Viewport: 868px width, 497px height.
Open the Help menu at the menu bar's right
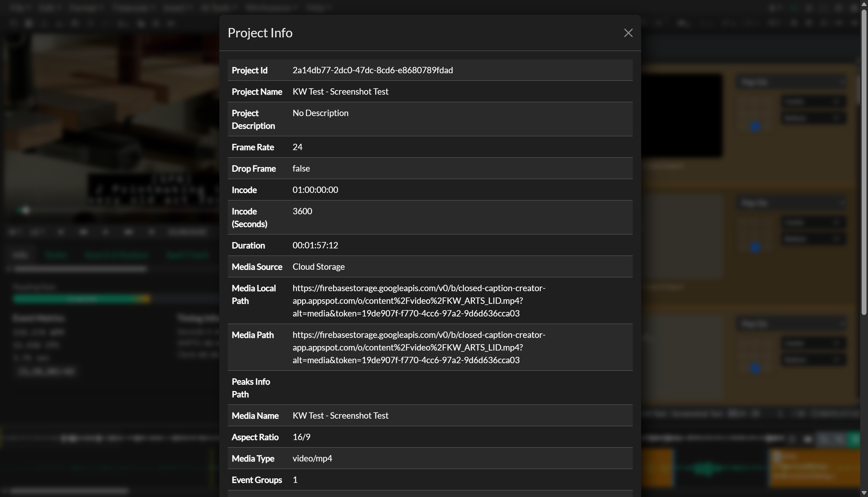317,7
